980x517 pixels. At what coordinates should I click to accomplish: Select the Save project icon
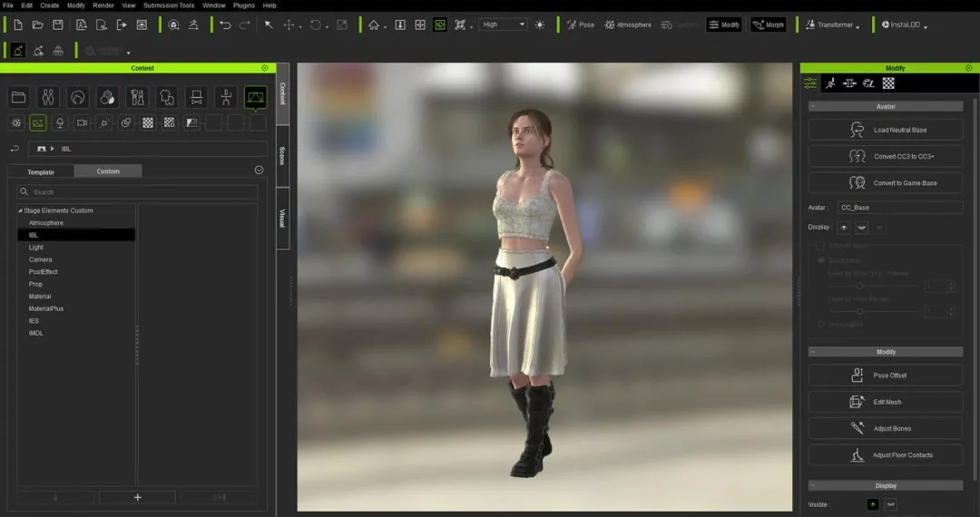[58, 24]
